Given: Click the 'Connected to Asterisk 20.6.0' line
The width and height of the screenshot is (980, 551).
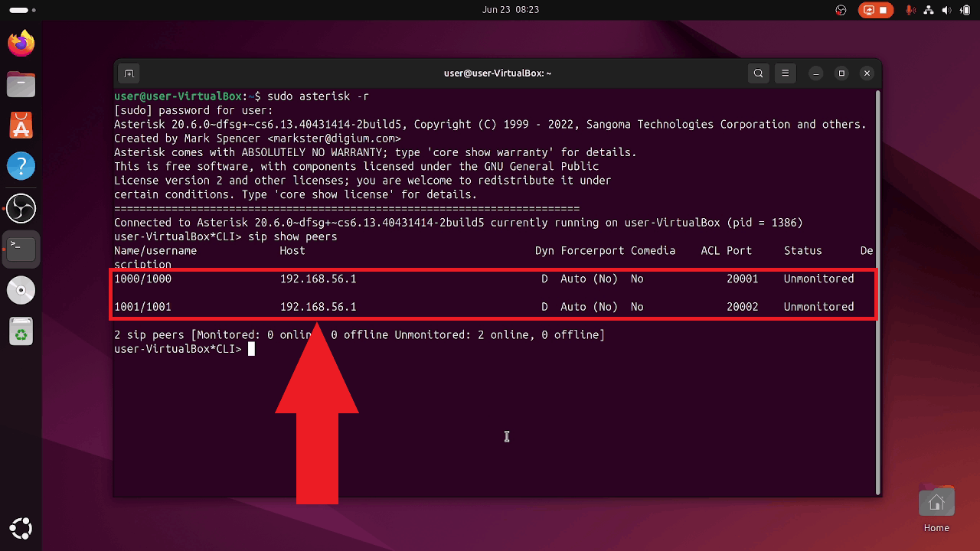Looking at the screenshot, I should [459, 223].
